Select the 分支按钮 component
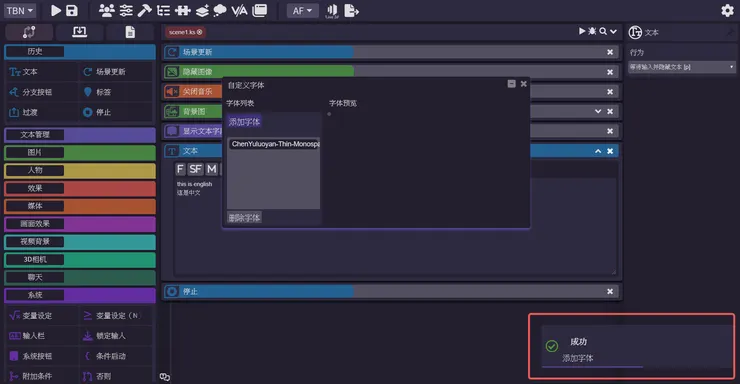 [x=42, y=92]
